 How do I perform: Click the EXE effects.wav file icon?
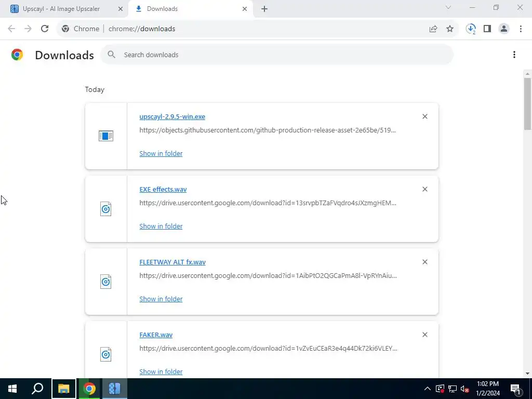106,209
